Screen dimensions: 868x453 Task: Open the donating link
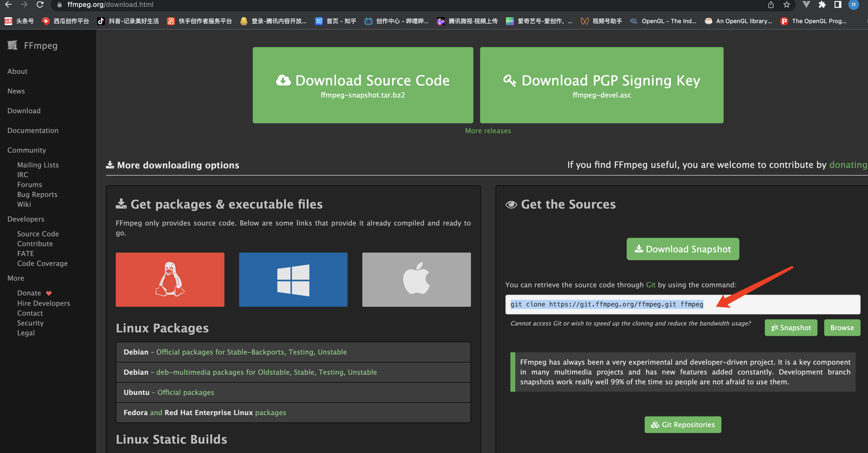tap(848, 165)
